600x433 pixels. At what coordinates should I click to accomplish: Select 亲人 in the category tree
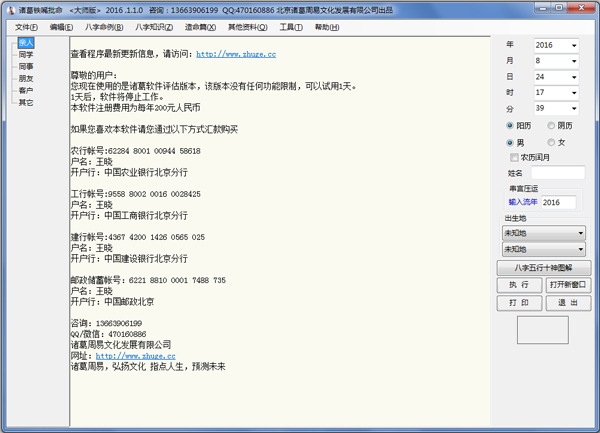tap(26, 43)
